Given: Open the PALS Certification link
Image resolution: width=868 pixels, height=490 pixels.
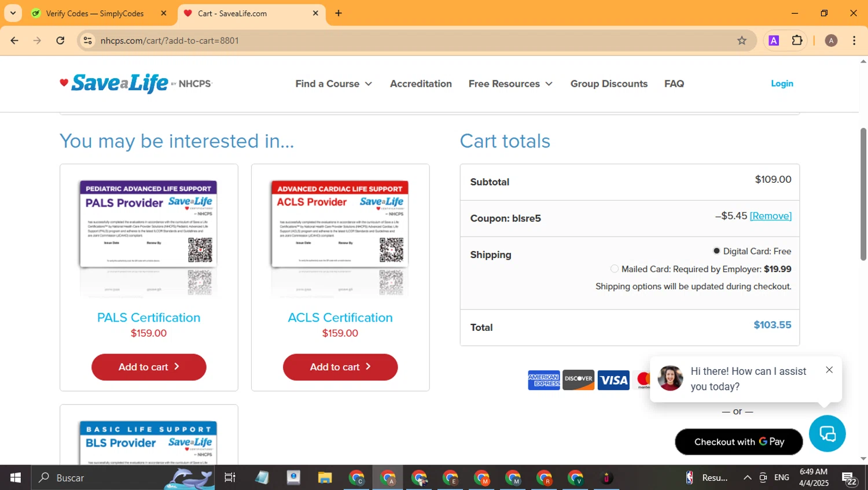Looking at the screenshot, I should point(149,318).
